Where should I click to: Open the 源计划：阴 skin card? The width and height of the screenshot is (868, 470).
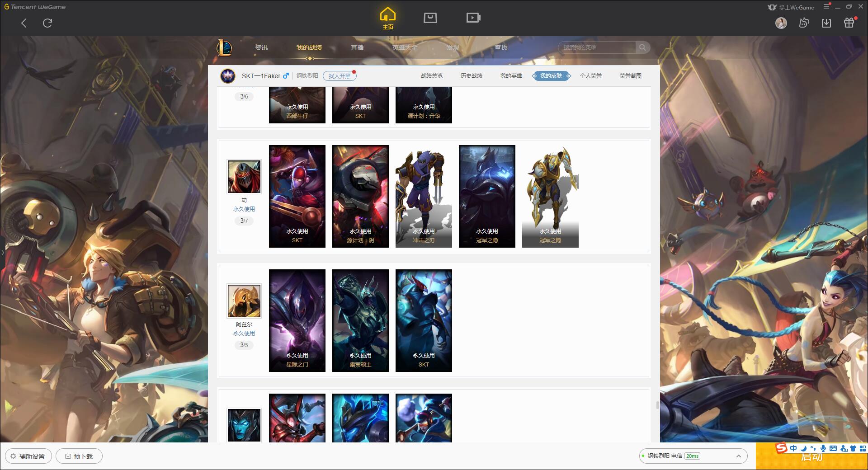pyautogui.click(x=360, y=196)
